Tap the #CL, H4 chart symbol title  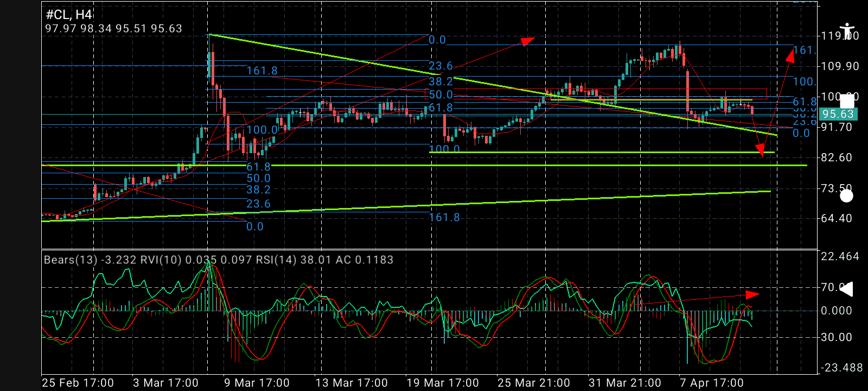click(x=69, y=15)
